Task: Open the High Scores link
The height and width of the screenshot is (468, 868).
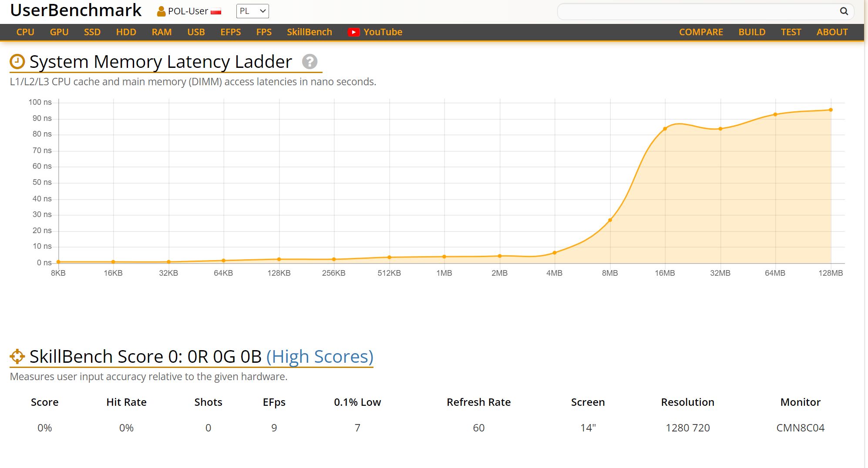Action: point(320,357)
